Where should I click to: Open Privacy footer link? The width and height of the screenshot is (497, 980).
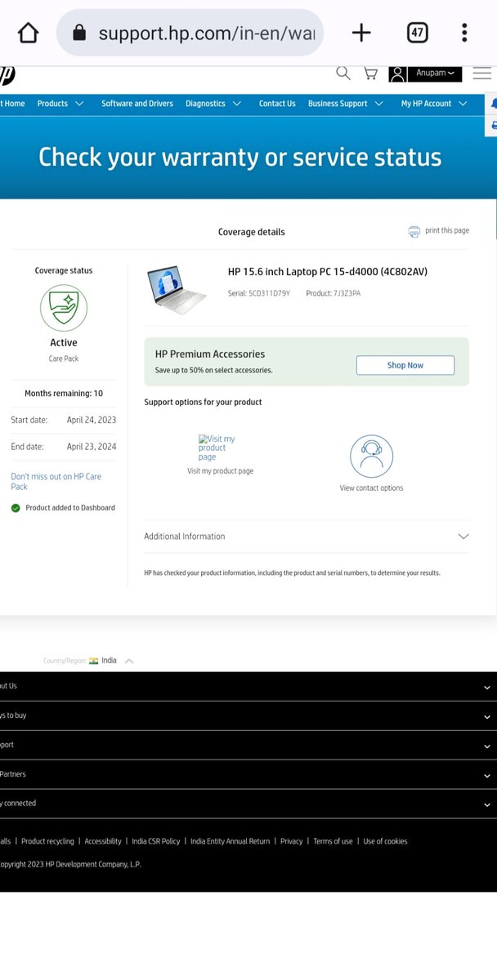point(292,841)
